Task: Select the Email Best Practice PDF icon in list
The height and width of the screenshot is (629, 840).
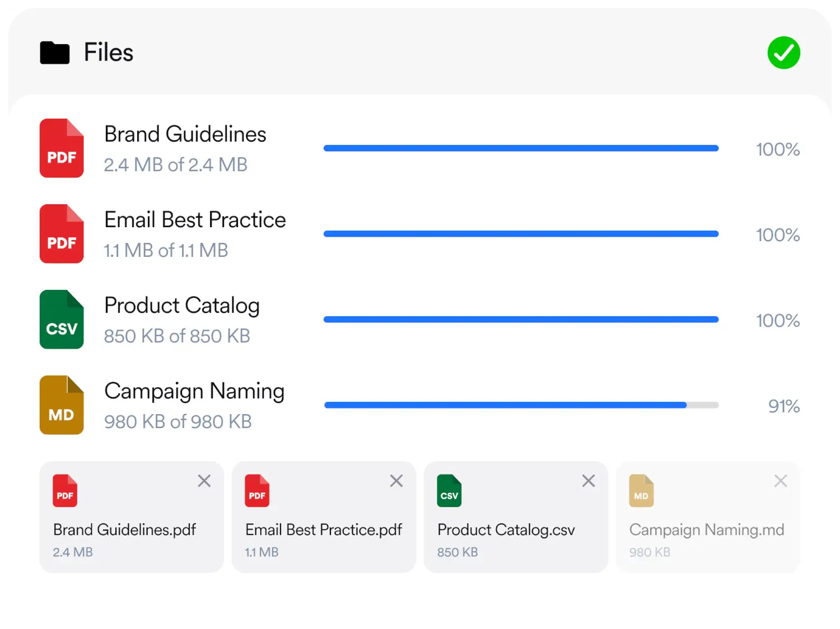Action: tap(62, 234)
